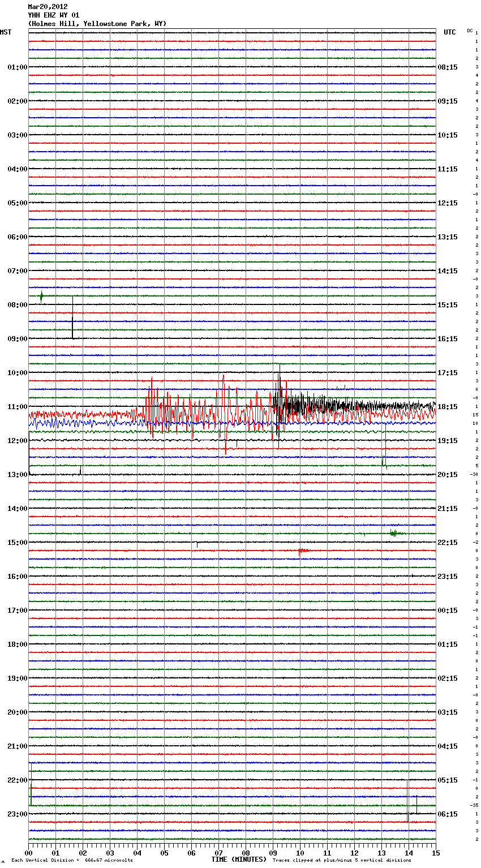Select the 01:00 MST row label

tap(18, 67)
